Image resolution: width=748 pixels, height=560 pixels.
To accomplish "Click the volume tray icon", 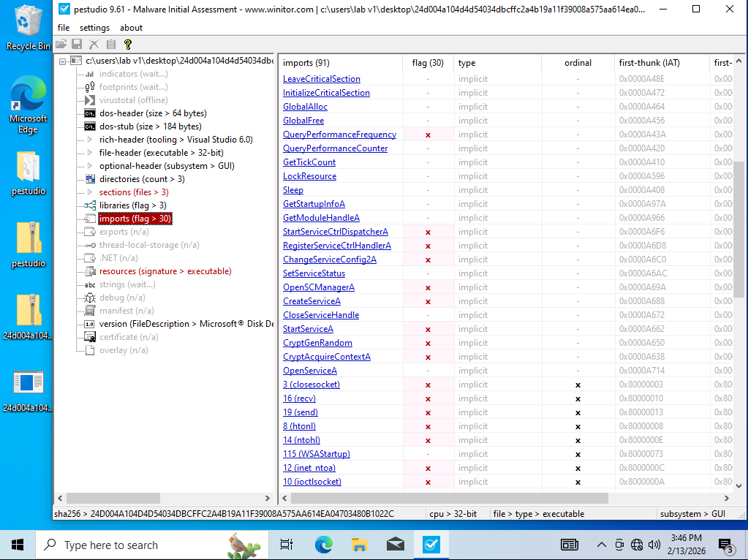I will [654, 545].
